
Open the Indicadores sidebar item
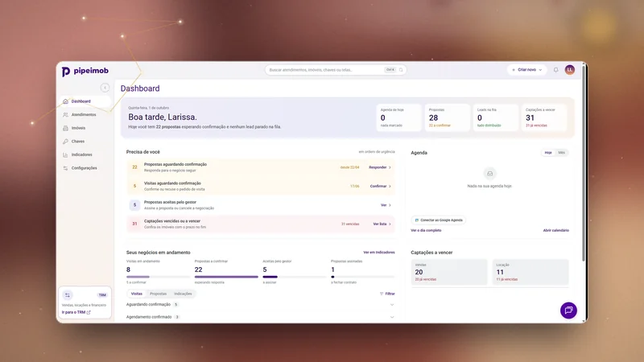pyautogui.click(x=85, y=154)
